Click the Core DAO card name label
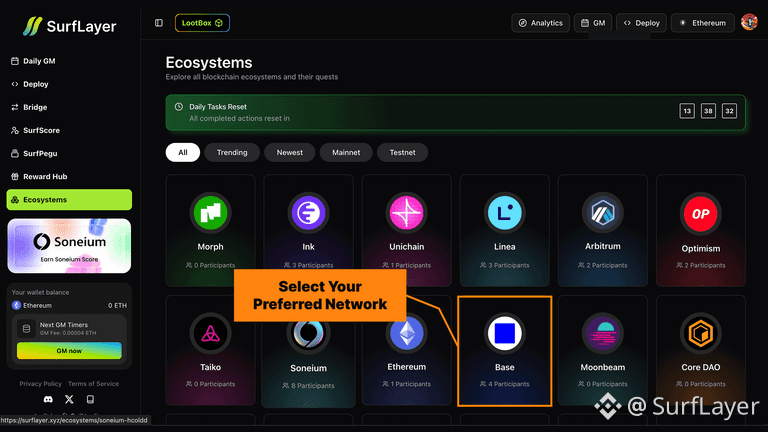 [x=700, y=367]
